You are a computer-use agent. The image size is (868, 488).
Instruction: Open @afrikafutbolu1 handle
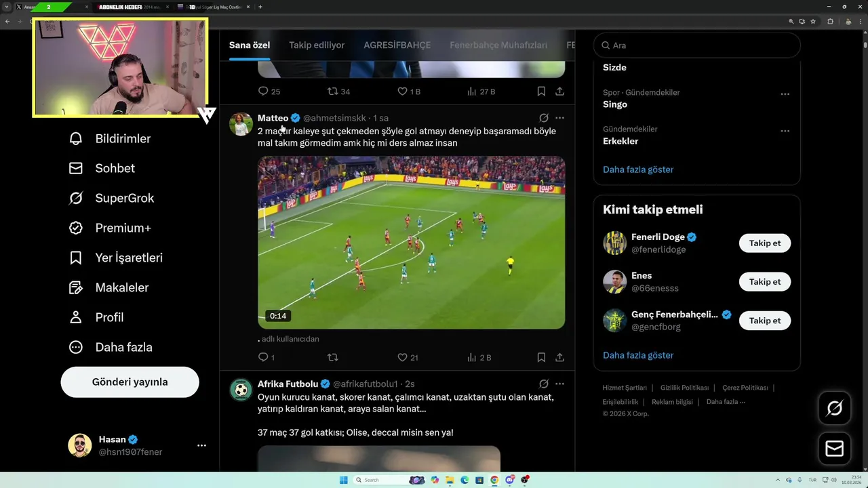pos(365,384)
